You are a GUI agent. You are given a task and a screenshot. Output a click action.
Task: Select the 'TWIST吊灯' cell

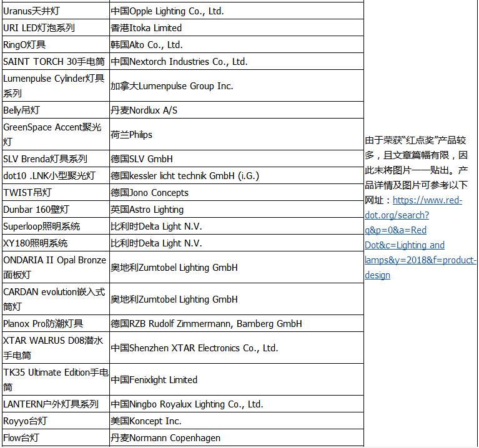click(56, 192)
